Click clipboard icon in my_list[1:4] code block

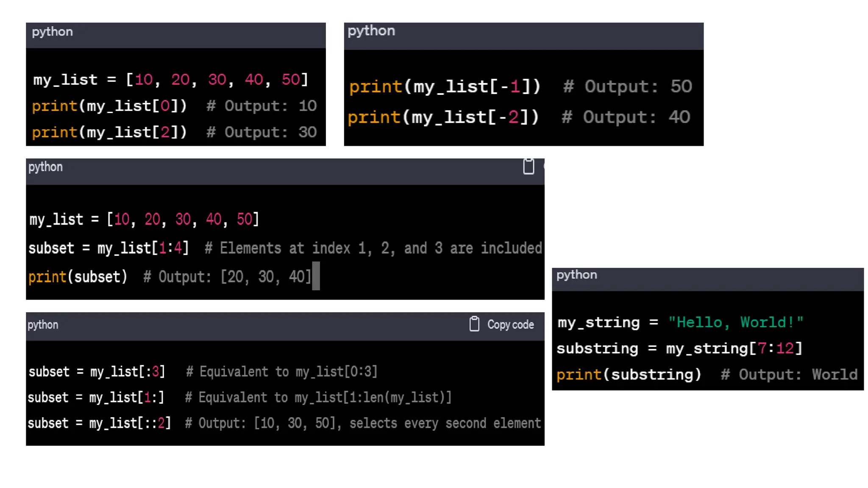pos(528,166)
